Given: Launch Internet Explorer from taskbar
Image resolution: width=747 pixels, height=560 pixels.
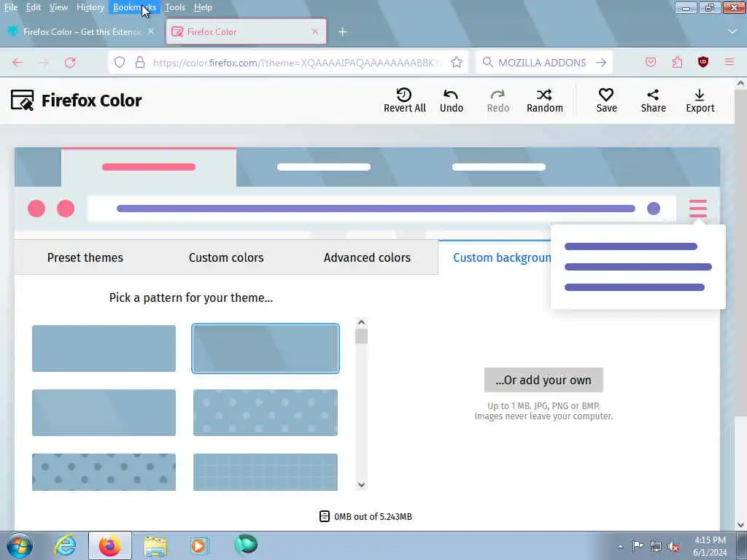Looking at the screenshot, I should (65, 545).
